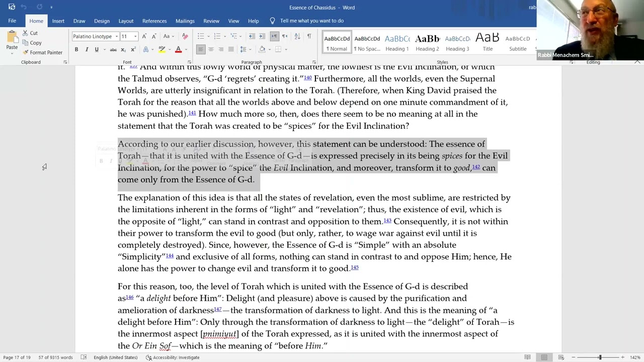The width and height of the screenshot is (644, 362).
Task: Click the Paste clipboard icon
Action: 12,37
